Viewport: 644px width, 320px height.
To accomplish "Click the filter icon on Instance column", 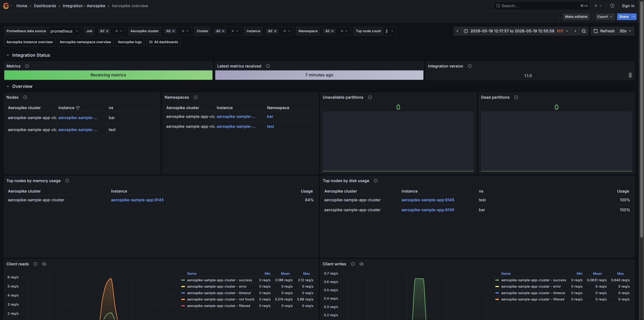I will coord(78,108).
